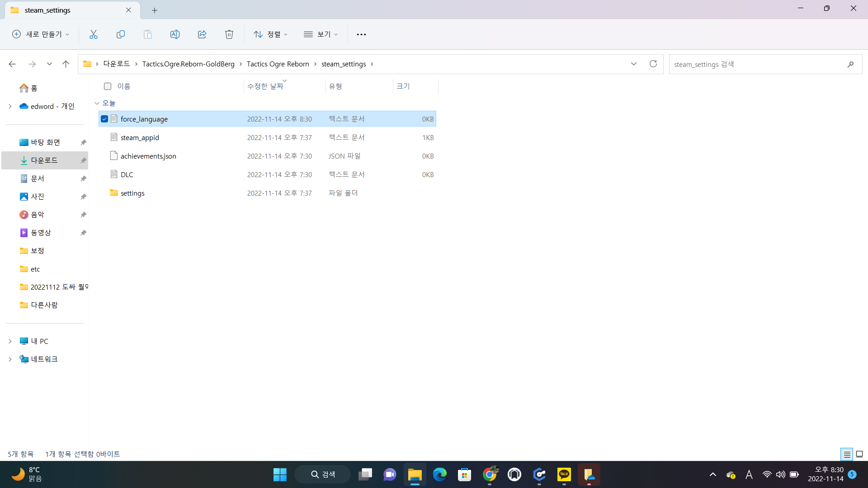This screenshot has height=488, width=868.
Task: Open the 새로 만들기 new item button
Action: coord(41,34)
